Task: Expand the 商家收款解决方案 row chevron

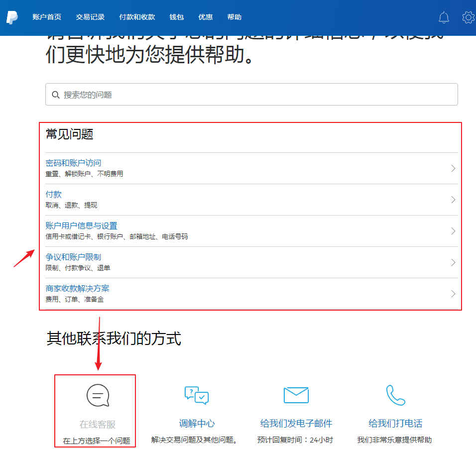Action: [453, 294]
